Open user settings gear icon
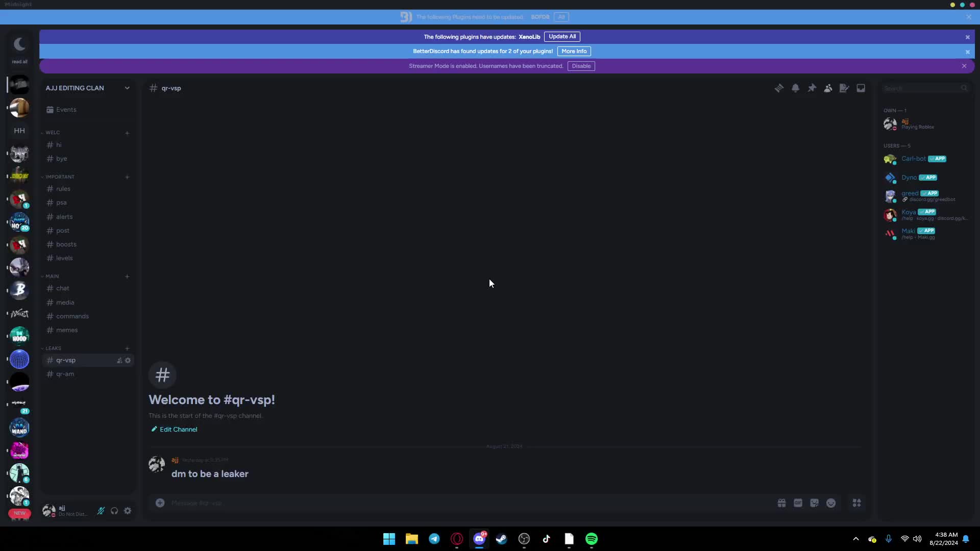980x551 pixels. coord(128,511)
